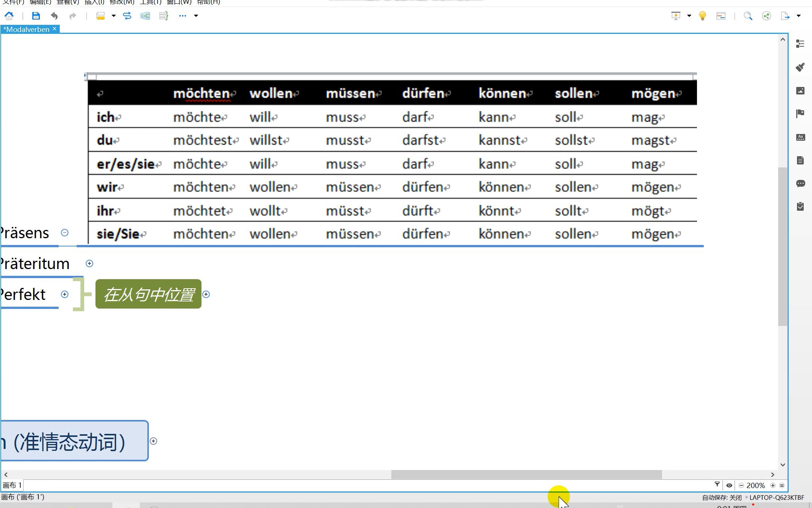Open the Notes panel in the sidebar
The image size is (812, 508).
tap(800, 161)
